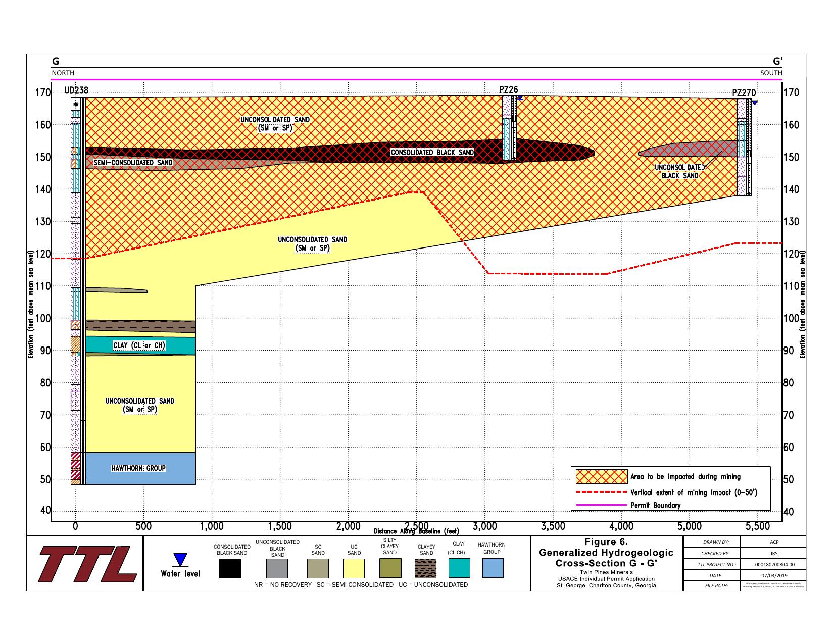
Task: Click the Water level legend caption
Action: (x=180, y=574)
